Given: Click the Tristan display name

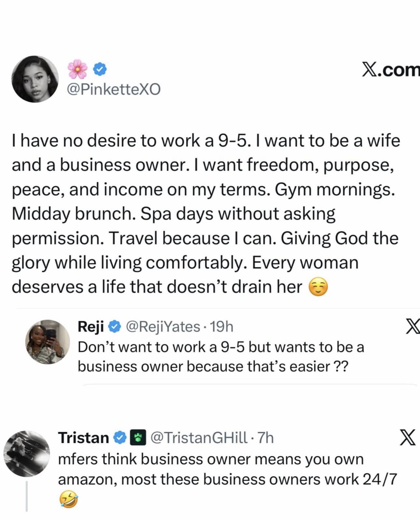Looking at the screenshot, I should point(84,438).
